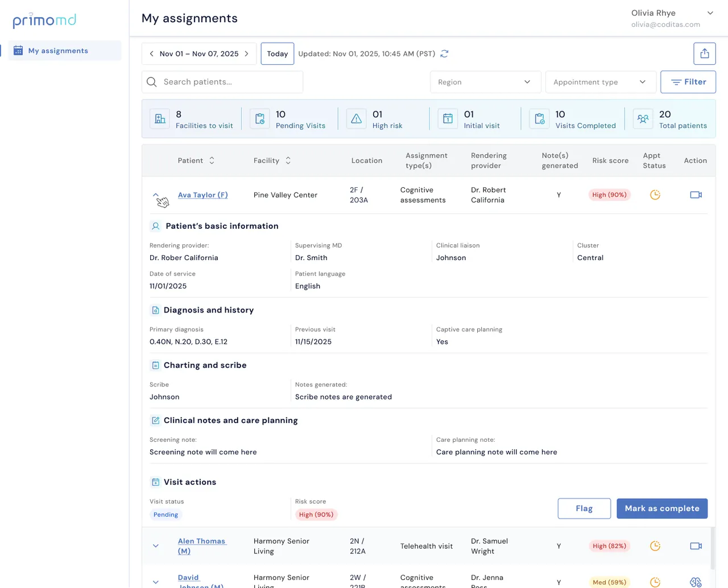Open the Alen Thomas (M) patient link
The width and height of the screenshot is (728, 588).
202,546
